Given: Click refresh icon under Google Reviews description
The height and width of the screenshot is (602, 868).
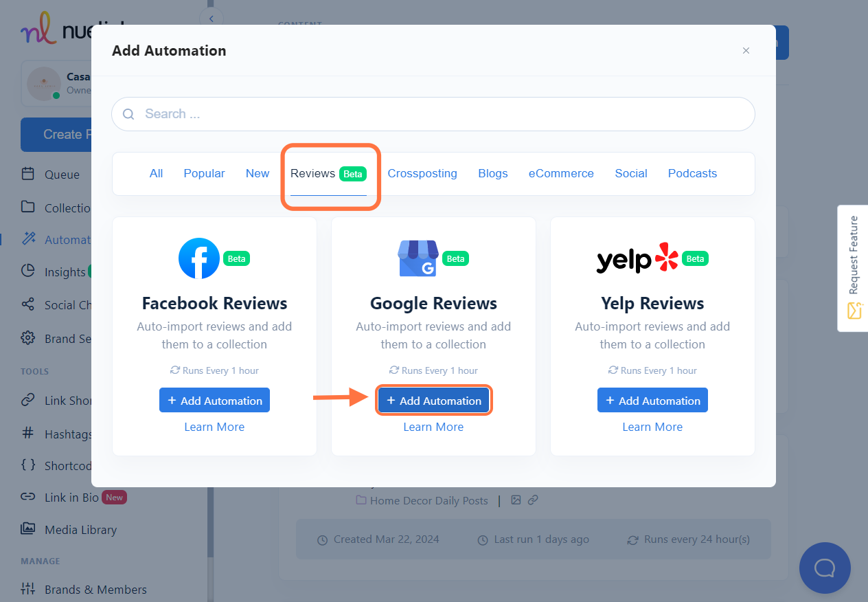Looking at the screenshot, I should tap(394, 370).
